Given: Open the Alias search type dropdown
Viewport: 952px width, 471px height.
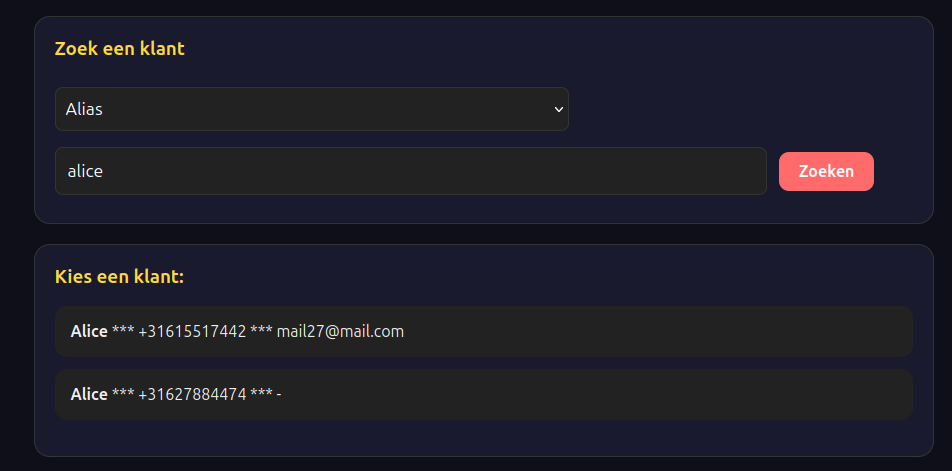Looking at the screenshot, I should pos(311,109).
